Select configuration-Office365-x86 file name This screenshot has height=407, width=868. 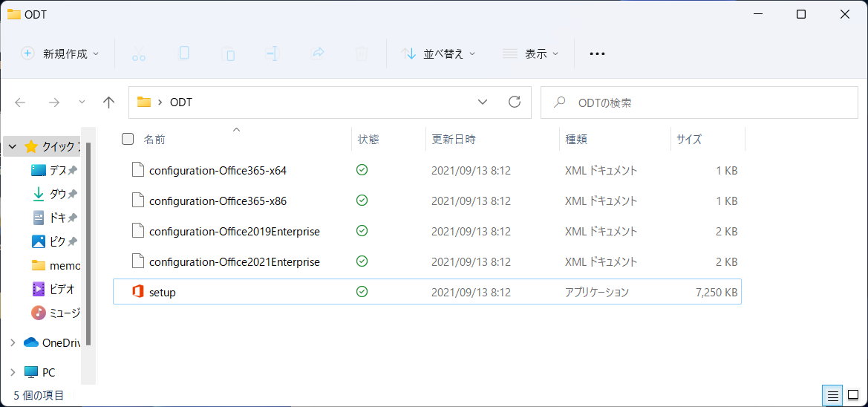click(218, 201)
